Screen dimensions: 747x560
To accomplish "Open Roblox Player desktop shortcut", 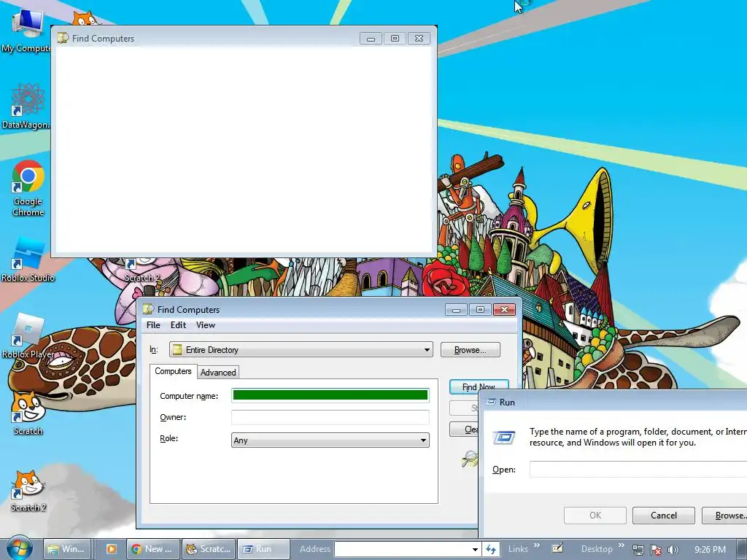I will (x=27, y=336).
